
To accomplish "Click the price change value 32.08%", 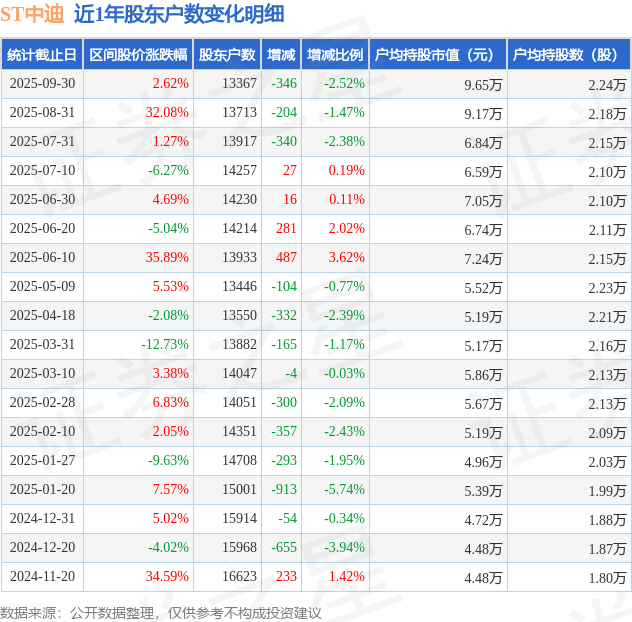I will (x=167, y=112).
